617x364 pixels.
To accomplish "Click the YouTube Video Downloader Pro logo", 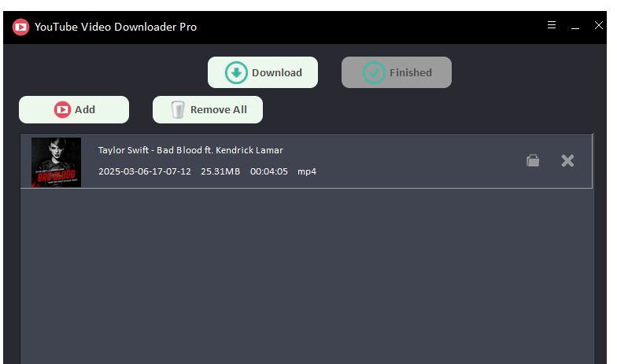I will coord(20,27).
